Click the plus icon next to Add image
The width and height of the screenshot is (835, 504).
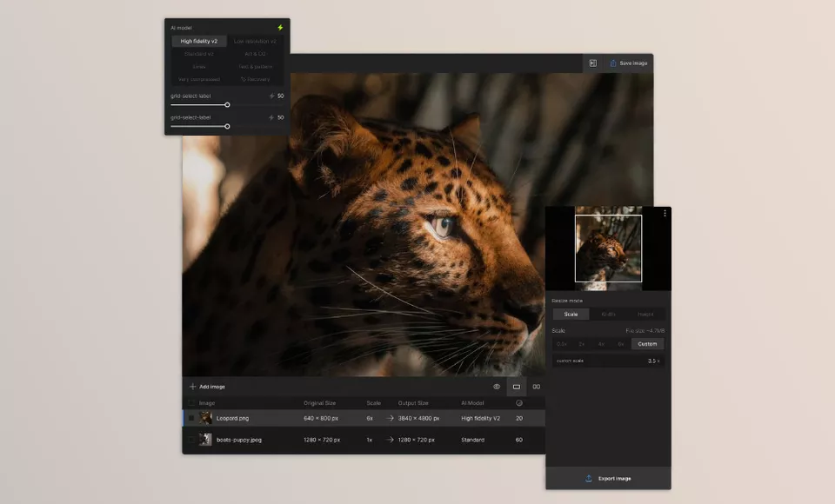click(192, 387)
